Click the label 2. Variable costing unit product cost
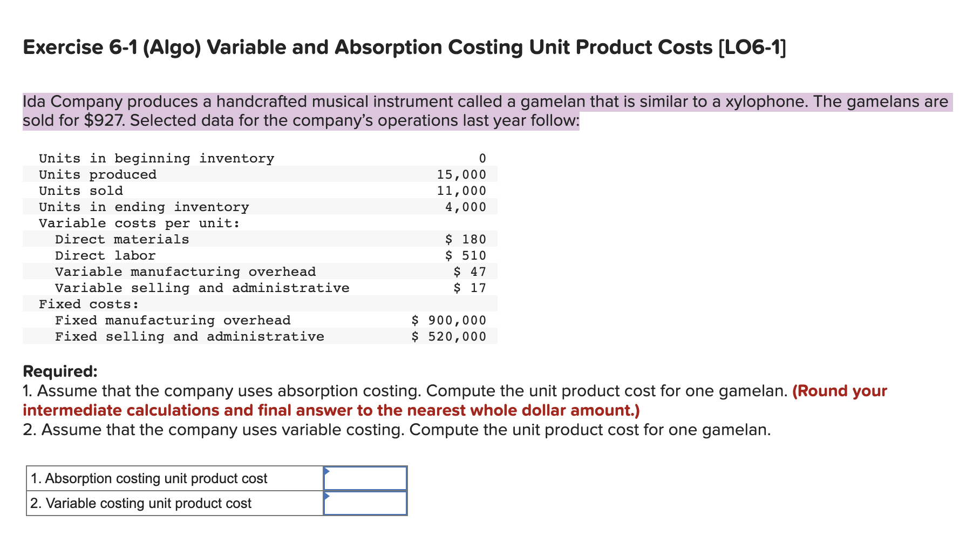Screen dimensions: 980x542 tap(141, 503)
